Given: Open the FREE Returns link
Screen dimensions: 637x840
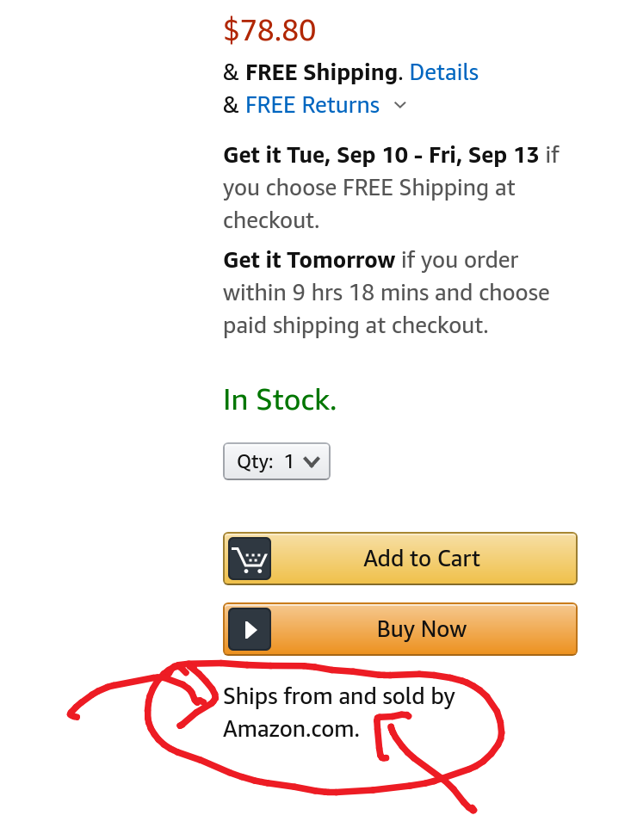Looking at the screenshot, I should (x=312, y=105).
